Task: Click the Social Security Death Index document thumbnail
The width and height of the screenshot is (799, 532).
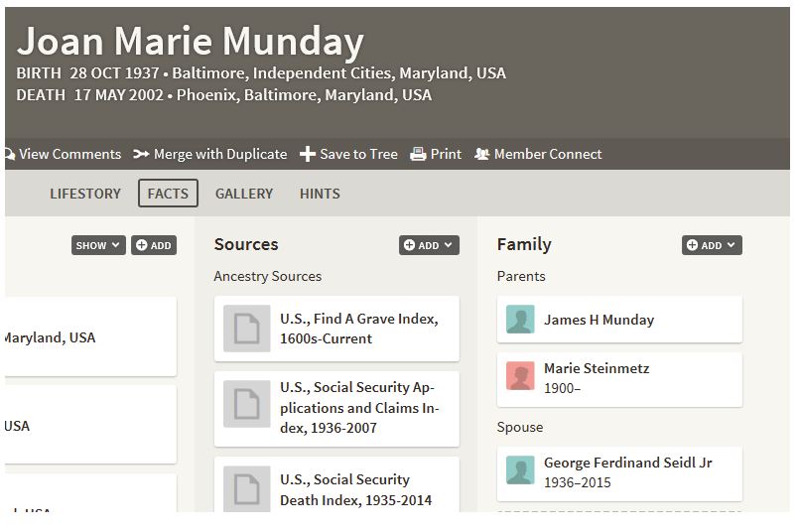Action: click(246, 488)
